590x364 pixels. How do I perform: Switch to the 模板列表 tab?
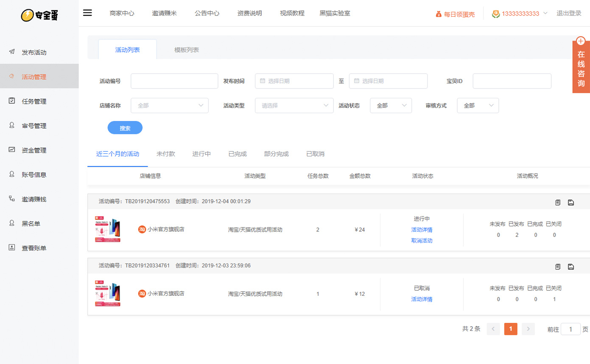click(x=187, y=50)
